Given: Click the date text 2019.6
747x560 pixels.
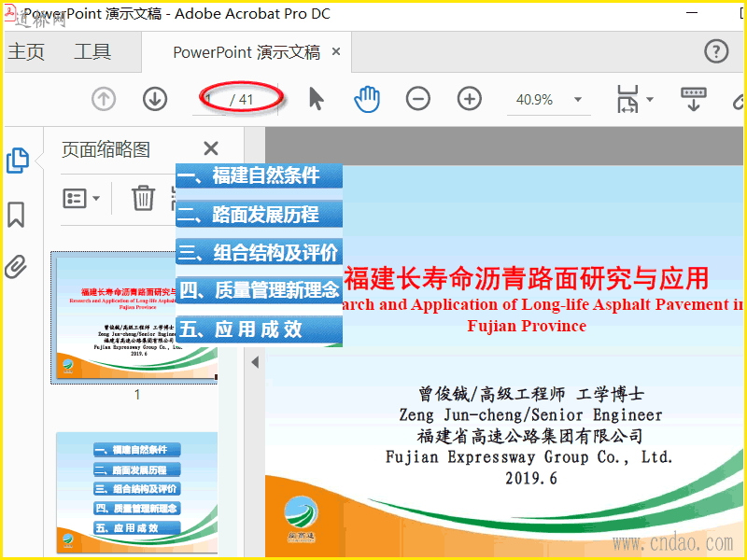Looking at the screenshot, I should (530, 478).
